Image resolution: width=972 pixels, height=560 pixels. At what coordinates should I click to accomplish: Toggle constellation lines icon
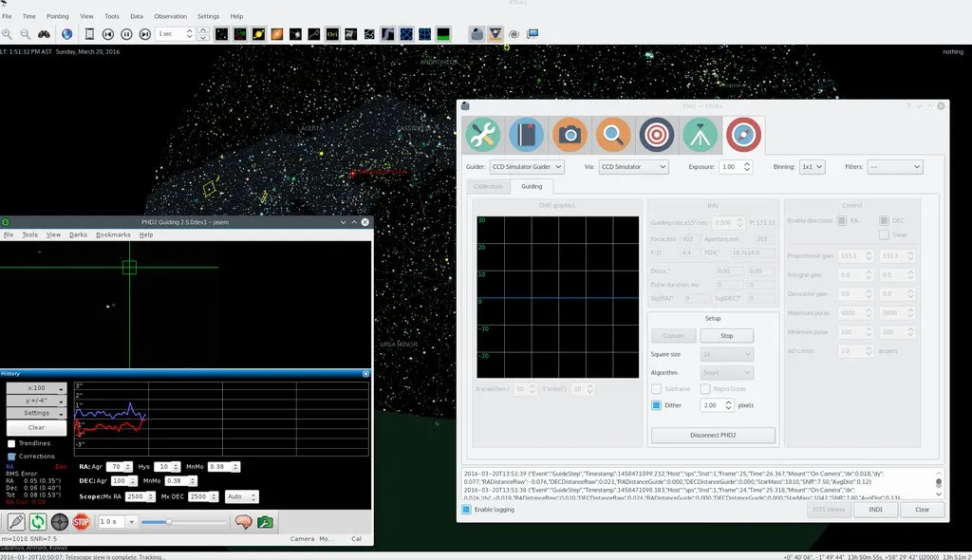(x=314, y=34)
